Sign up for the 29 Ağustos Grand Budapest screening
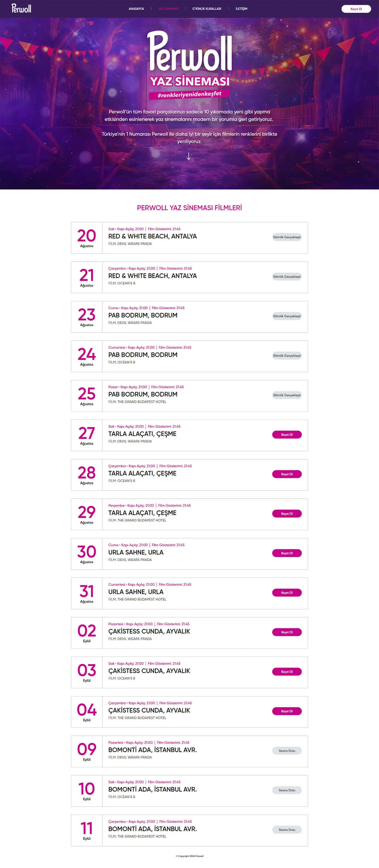This screenshot has width=379, height=868. tap(287, 513)
